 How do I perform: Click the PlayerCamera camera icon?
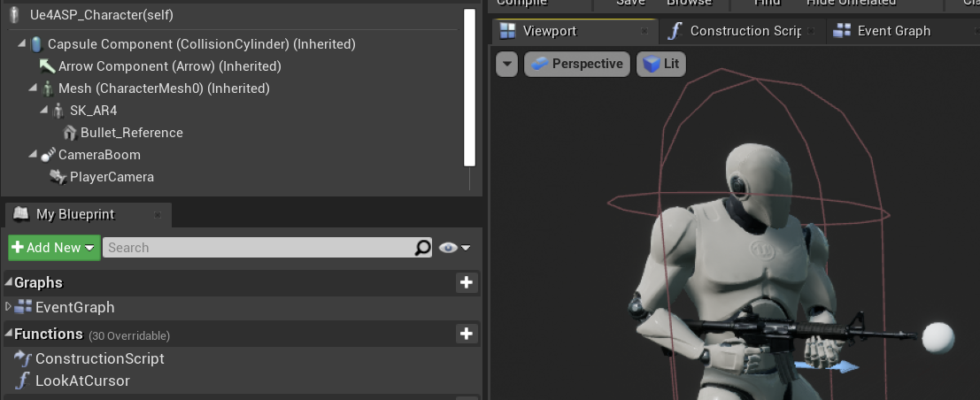(58, 177)
